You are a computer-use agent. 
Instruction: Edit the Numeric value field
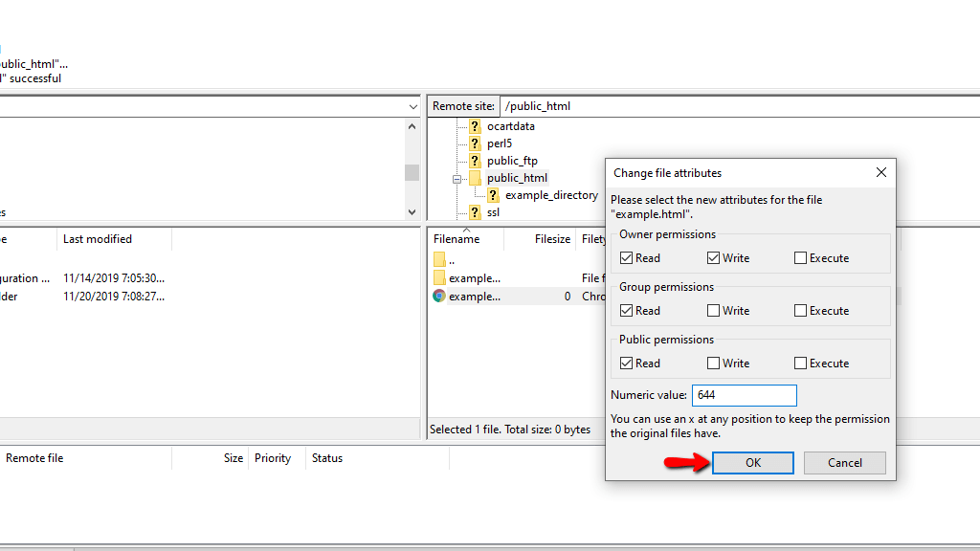coord(745,395)
